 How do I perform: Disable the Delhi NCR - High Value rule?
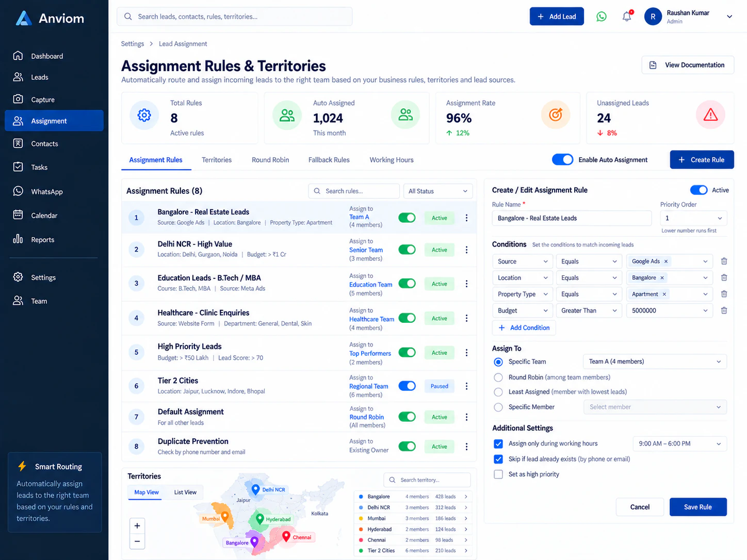(407, 250)
